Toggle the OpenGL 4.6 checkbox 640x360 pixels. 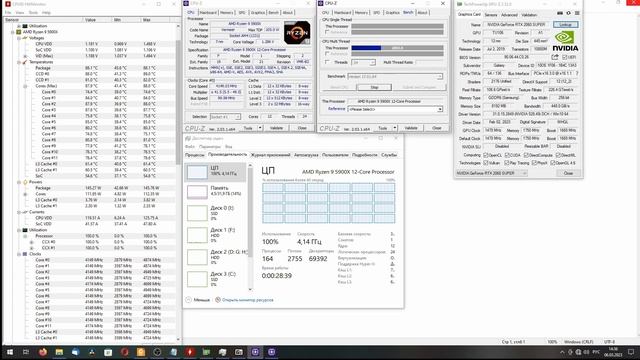(553, 163)
